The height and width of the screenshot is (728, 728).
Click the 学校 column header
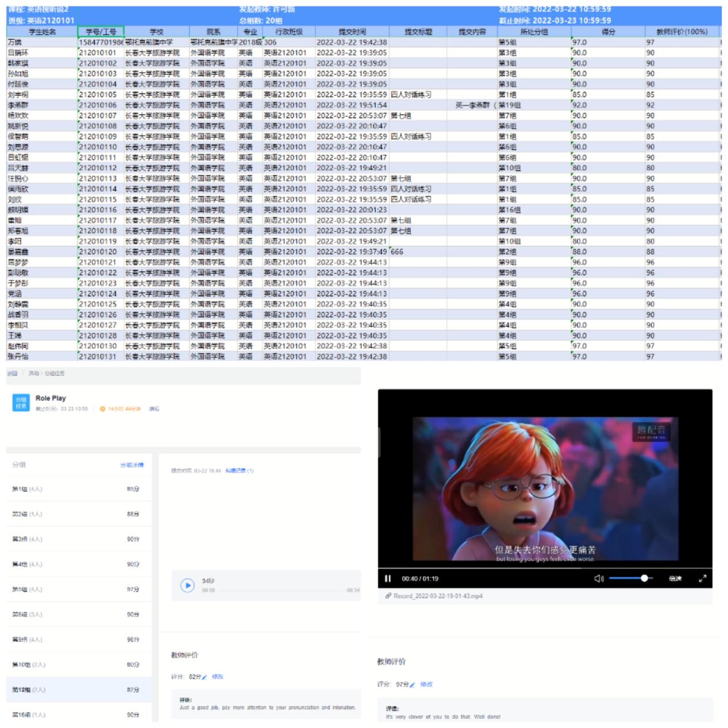(156, 32)
